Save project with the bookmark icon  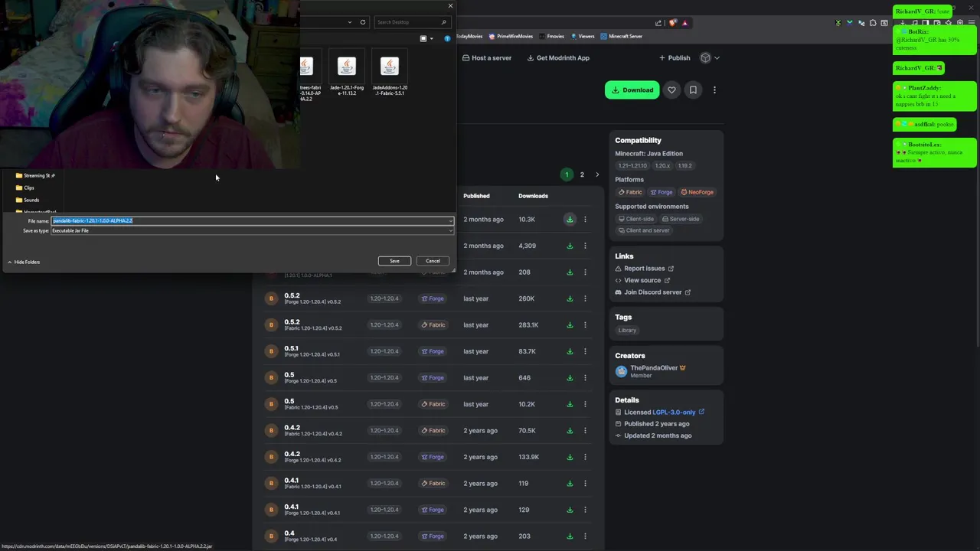pyautogui.click(x=693, y=90)
